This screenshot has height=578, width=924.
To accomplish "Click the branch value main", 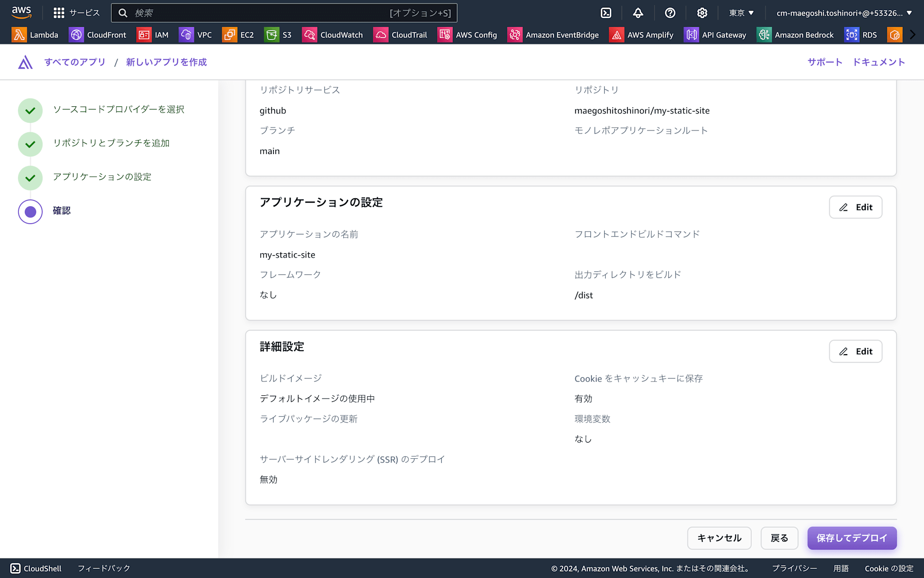I will point(270,151).
